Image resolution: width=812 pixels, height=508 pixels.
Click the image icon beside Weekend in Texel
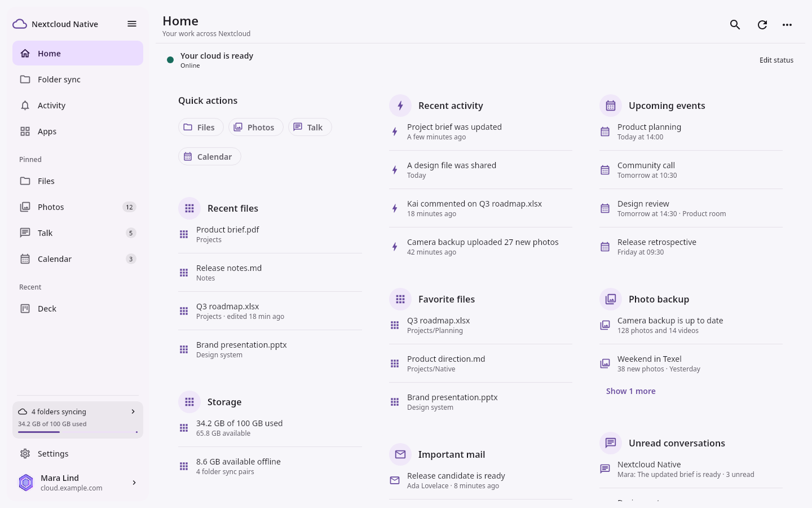(x=605, y=364)
